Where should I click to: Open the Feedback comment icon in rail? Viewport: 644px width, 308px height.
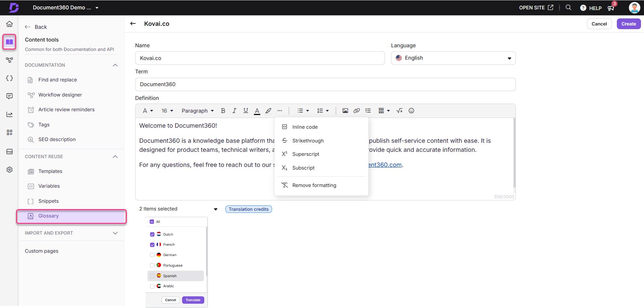[9, 96]
